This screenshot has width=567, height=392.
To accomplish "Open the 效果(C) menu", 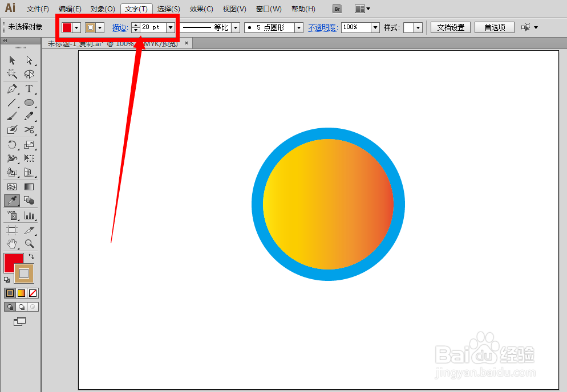I will pos(201,9).
